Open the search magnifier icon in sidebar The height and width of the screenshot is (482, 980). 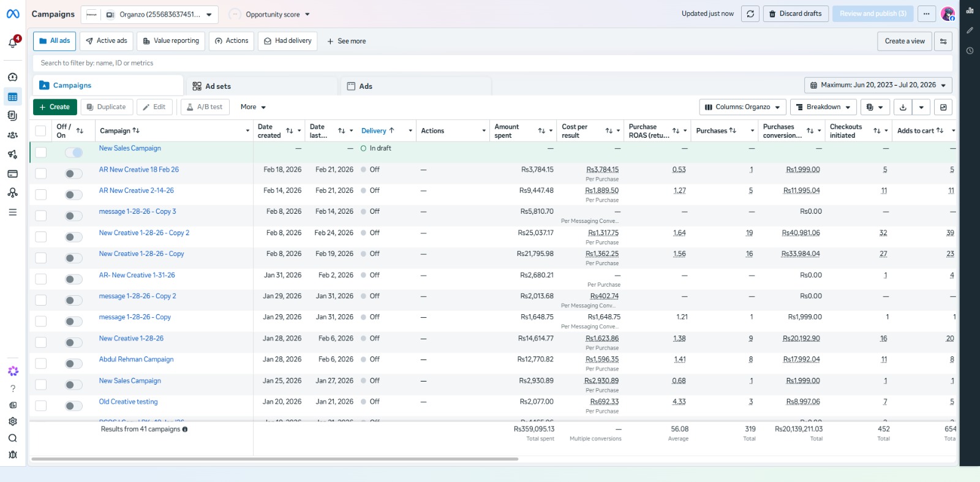(12, 438)
